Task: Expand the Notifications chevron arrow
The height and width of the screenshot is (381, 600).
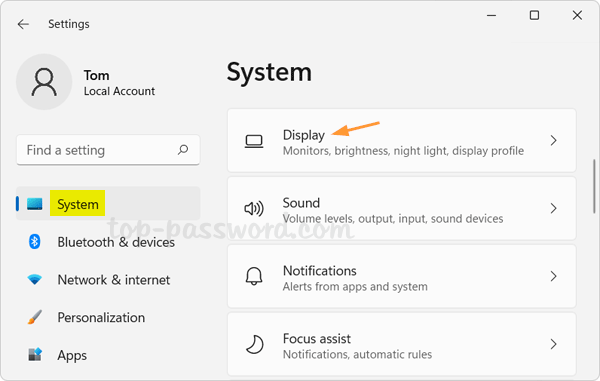Action: pos(553,276)
